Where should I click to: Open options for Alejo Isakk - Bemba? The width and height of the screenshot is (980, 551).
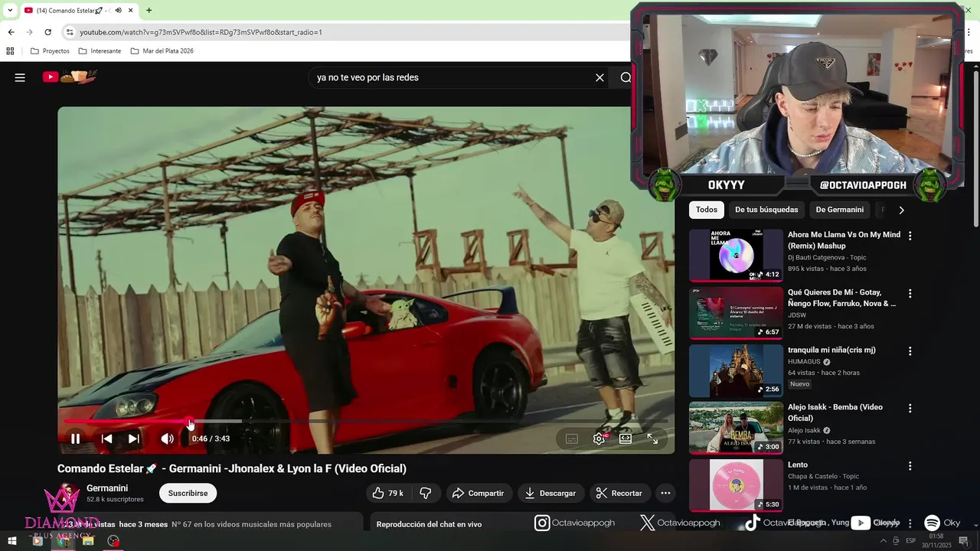click(910, 409)
